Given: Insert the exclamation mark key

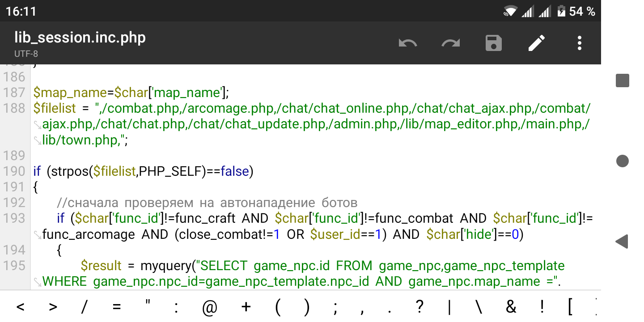Looking at the screenshot, I should point(542,307).
